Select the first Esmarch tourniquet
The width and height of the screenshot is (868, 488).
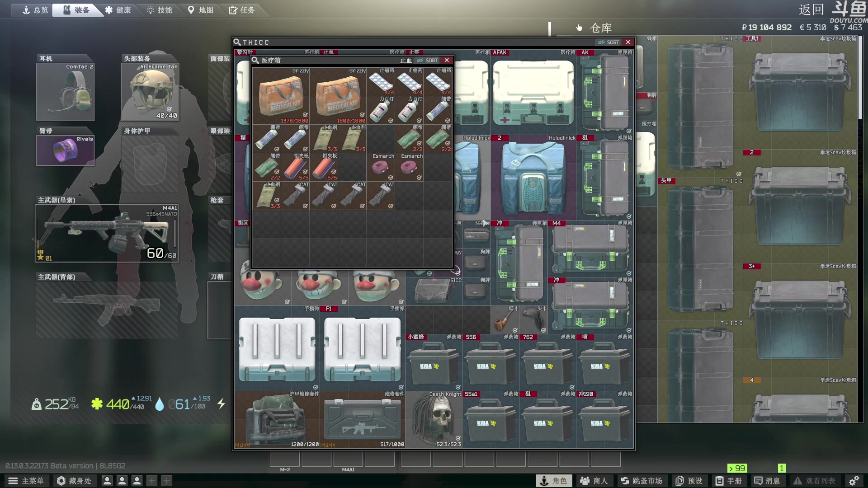[x=381, y=167]
